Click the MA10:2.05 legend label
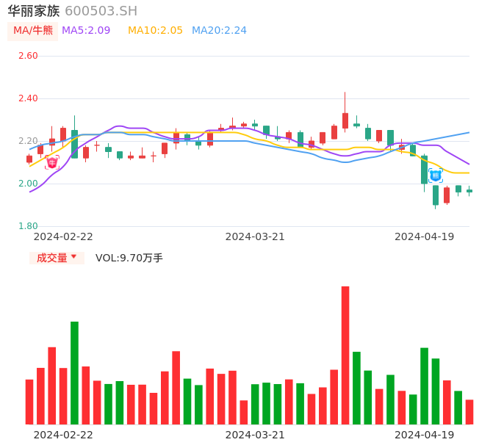 tap(155, 31)
